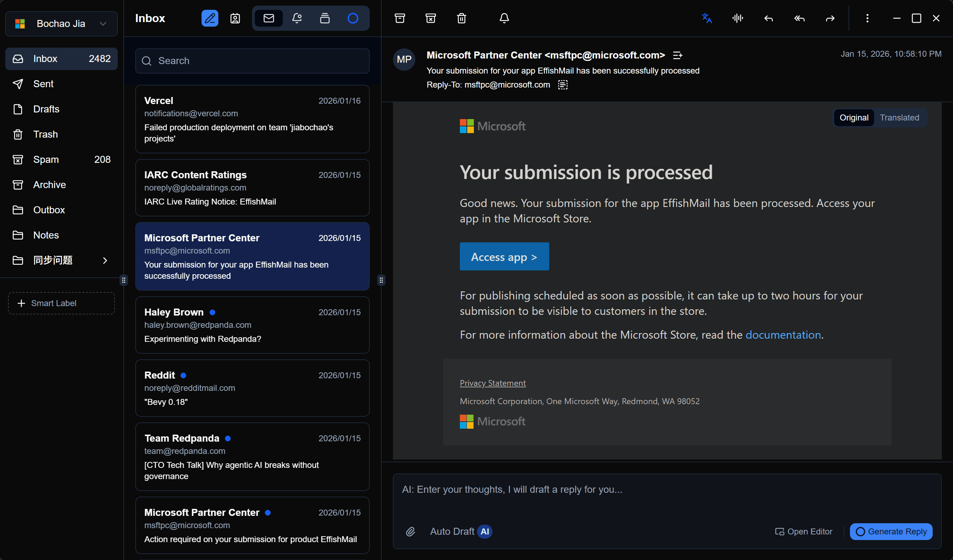
Task: Delete the current email using trash icon
Action: pyautogui.click(x=461, y=18)
